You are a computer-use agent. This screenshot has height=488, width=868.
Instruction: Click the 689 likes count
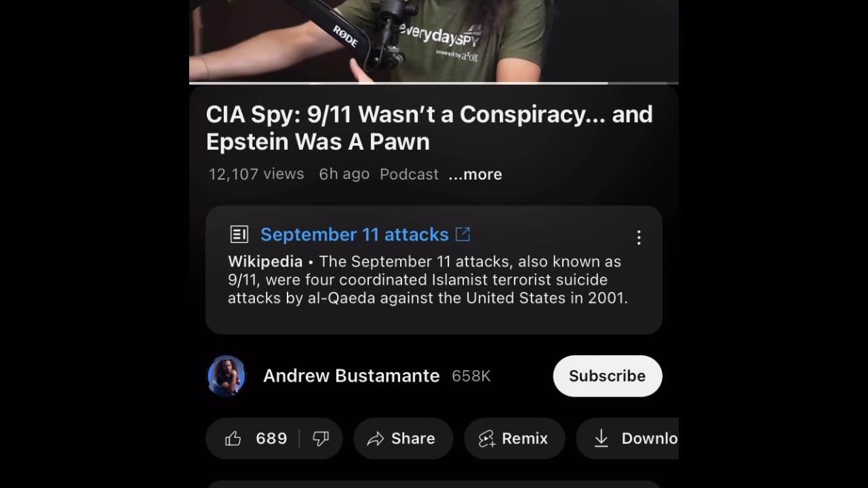(x=271, y=439)
